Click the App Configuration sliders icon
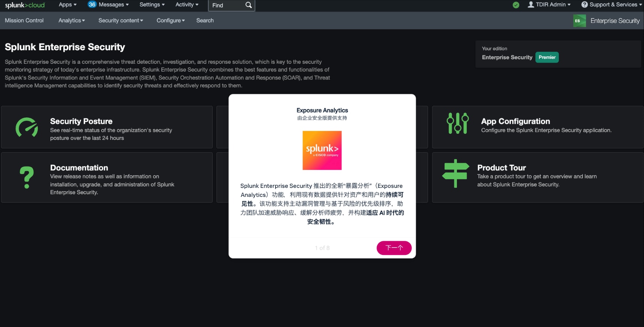Viewport: 644px width, 327px height. coord(458,123)
